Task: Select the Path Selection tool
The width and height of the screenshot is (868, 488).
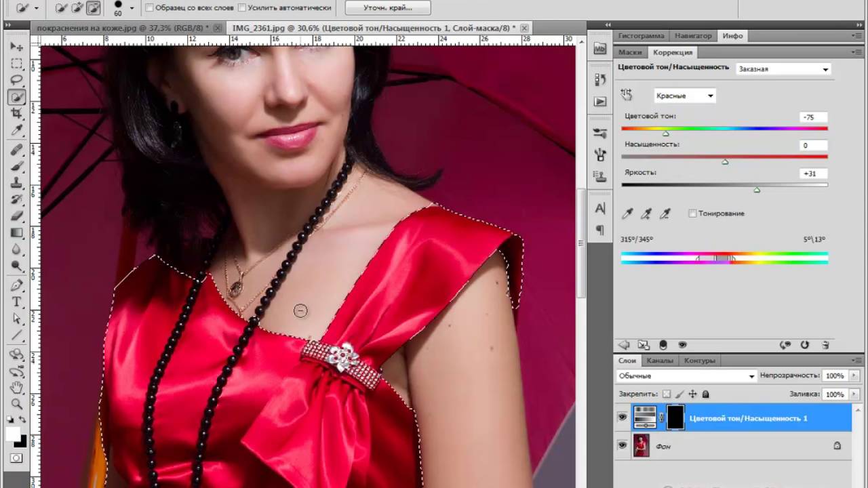Action: [x=17, y=319]
